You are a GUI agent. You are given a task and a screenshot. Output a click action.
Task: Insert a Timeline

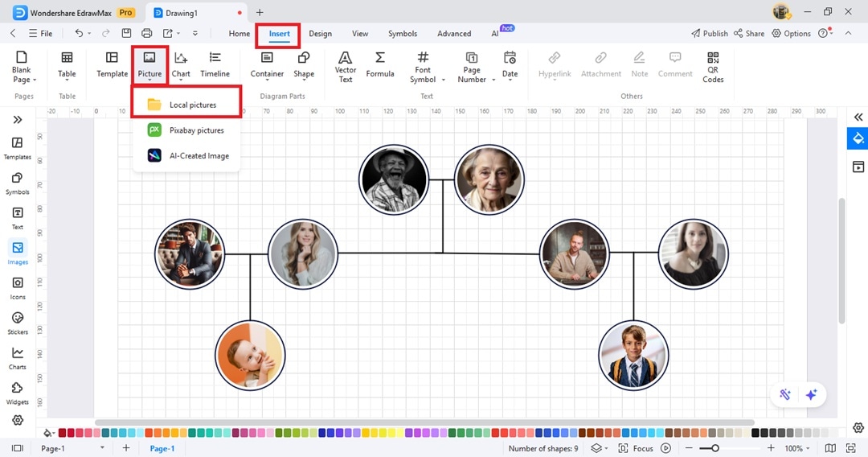coord(215,65)
